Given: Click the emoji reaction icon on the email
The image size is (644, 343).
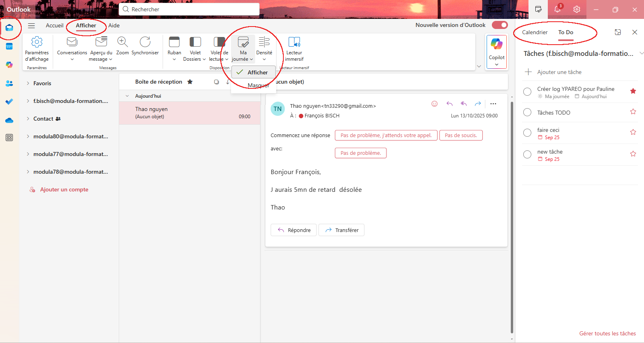Looking at the screenshot, I should tap(434, 104).
